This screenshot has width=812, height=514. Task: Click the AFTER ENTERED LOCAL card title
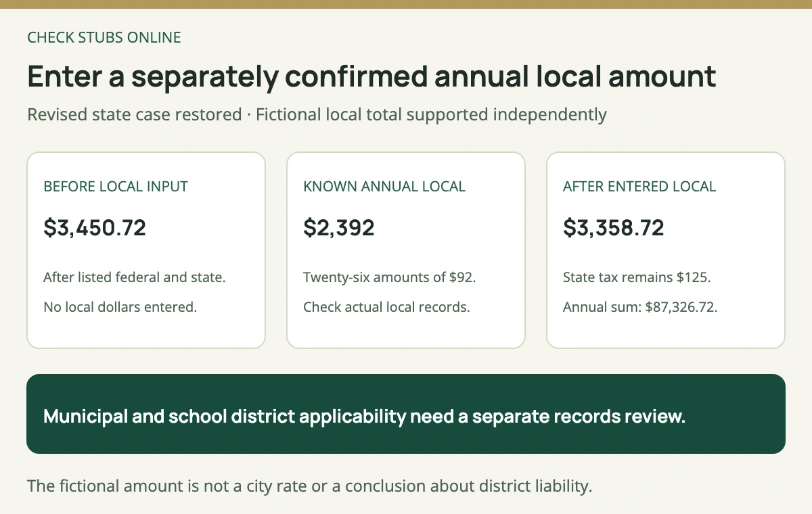click(639, 187)
